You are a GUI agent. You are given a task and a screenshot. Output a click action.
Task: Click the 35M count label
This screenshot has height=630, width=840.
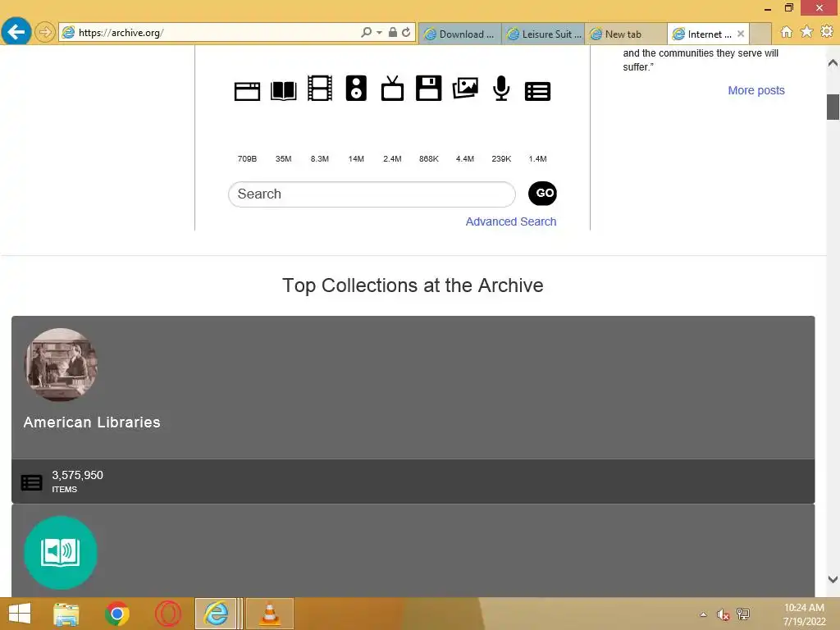[x=283, y=159]
